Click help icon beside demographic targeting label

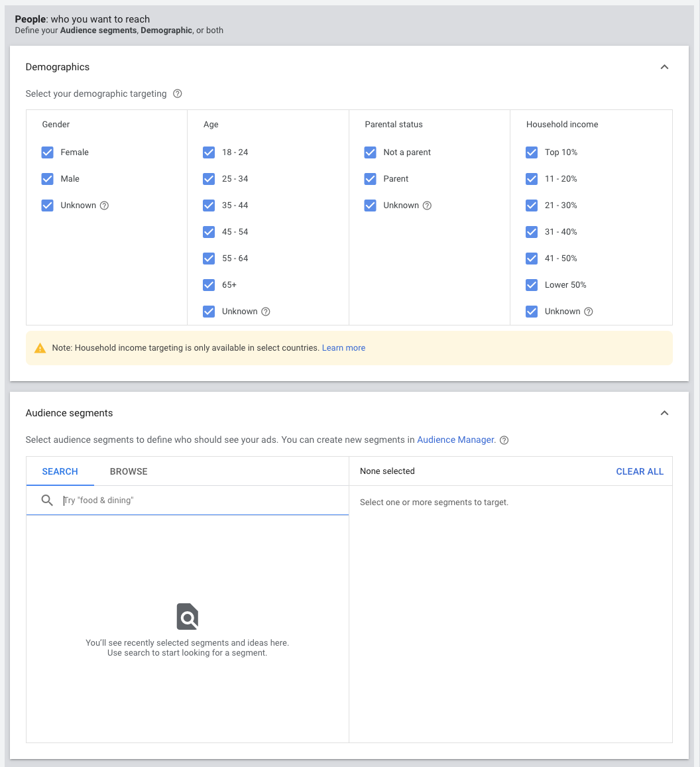(178, 93)
